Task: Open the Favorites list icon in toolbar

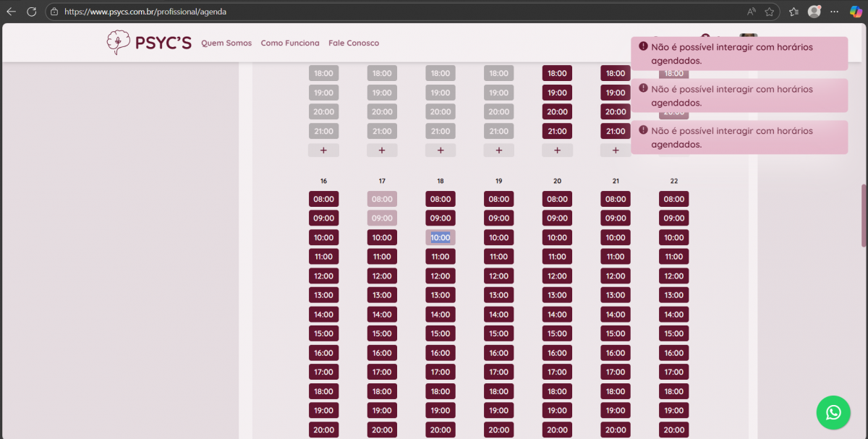Action: [x=793, y=12]
